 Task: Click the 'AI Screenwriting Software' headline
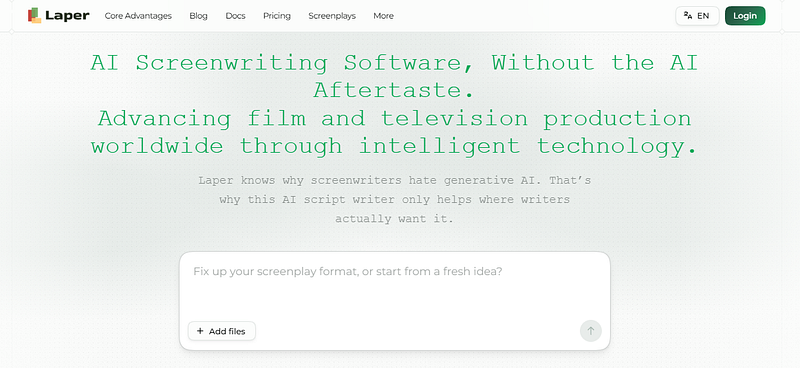point(394,77)
